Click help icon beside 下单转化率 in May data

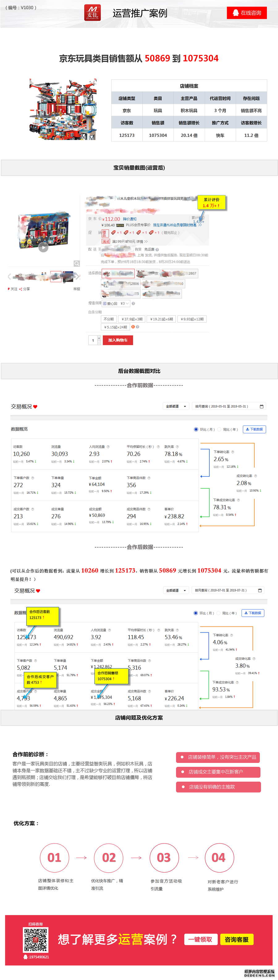[x=233, y=452]
